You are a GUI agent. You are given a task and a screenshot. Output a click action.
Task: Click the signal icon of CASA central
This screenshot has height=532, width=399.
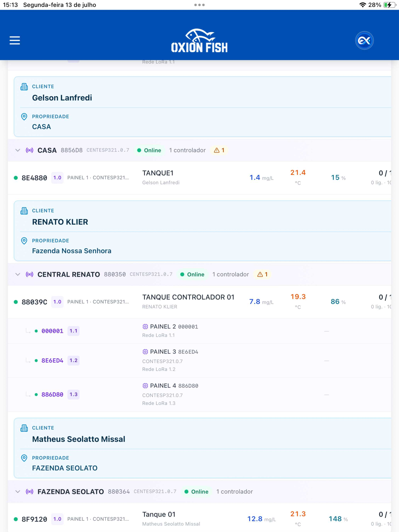click(x=30, y=150)
